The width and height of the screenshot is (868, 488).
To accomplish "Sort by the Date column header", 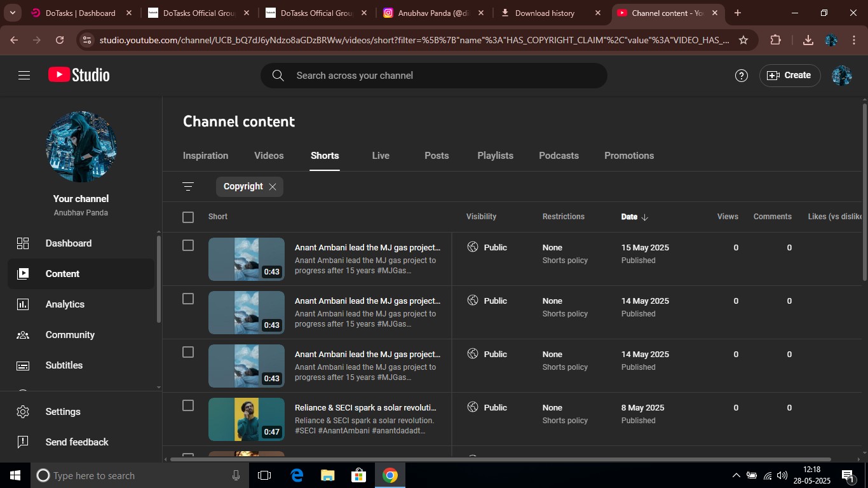I will 634,217.
